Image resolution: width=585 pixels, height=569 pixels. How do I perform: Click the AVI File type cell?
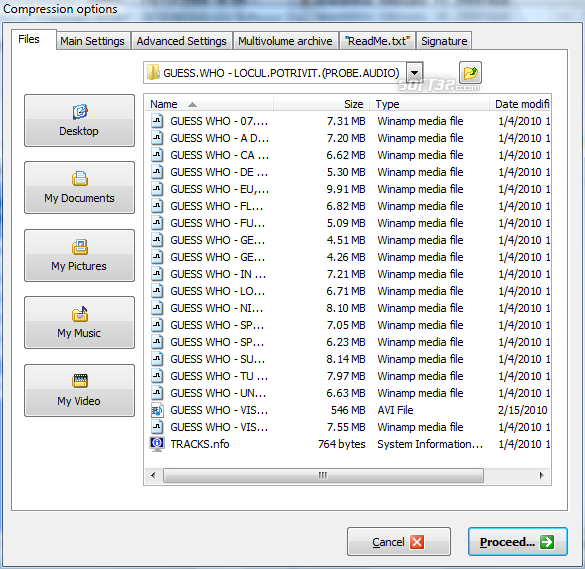click(395, 410)
